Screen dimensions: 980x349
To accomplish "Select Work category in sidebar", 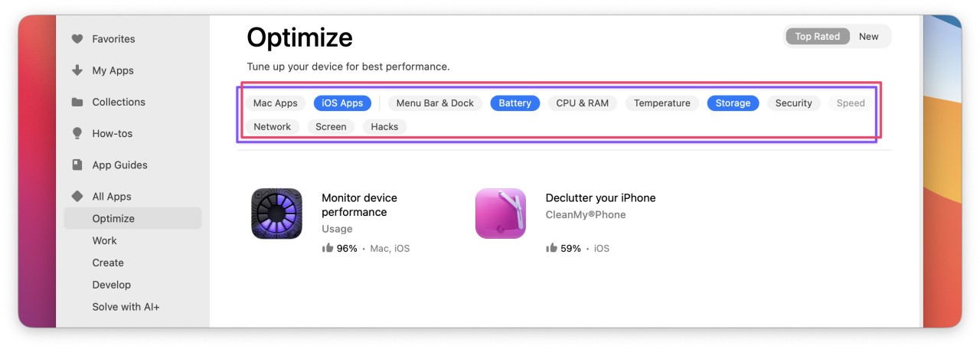I will [x=105, y=240].
